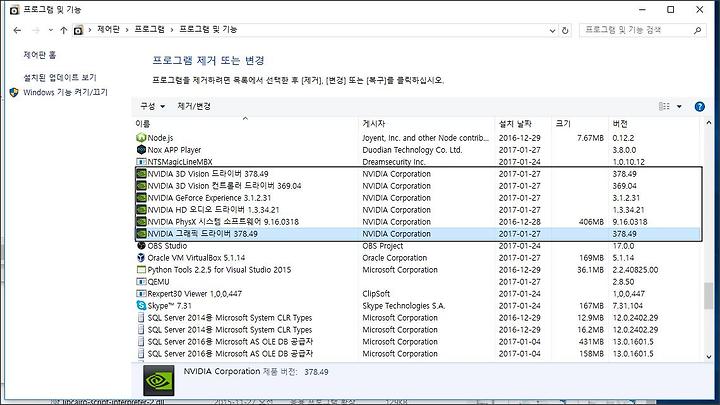Click Oracle VM VirtualBox icon
The width and height of the screenshot is (720, 405).
(141, 258)
